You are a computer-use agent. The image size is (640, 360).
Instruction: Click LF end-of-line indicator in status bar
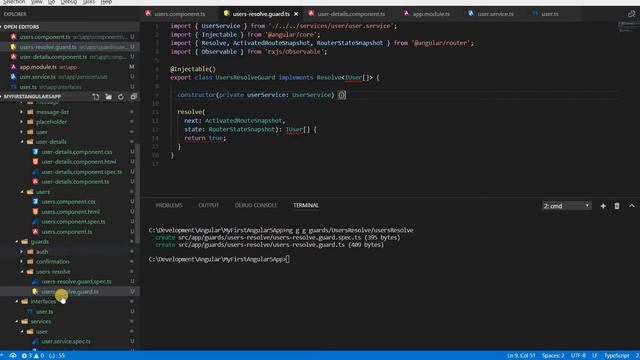click(x=595, y=356)
